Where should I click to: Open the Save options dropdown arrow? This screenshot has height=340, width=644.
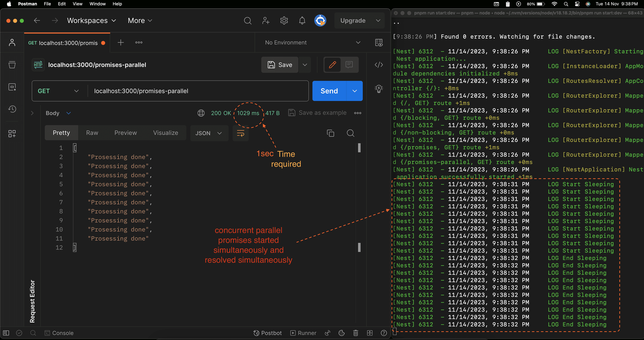coord(305,65)
